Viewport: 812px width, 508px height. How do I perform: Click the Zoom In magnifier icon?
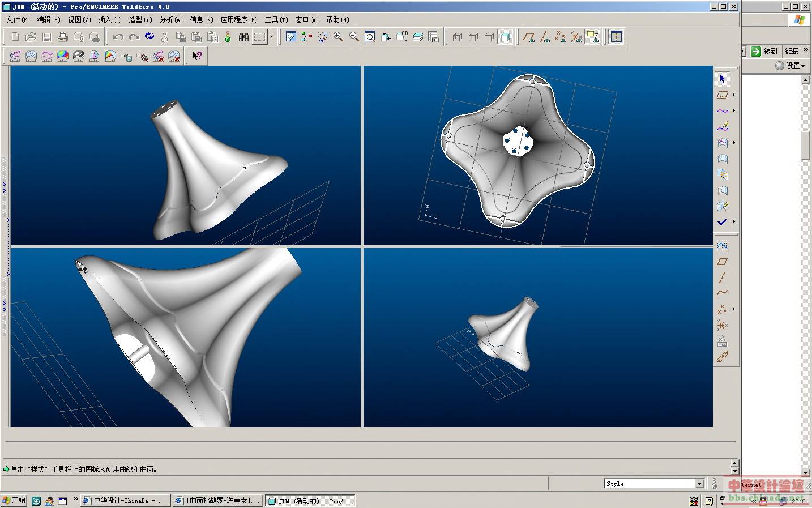(x=338, y=37)
